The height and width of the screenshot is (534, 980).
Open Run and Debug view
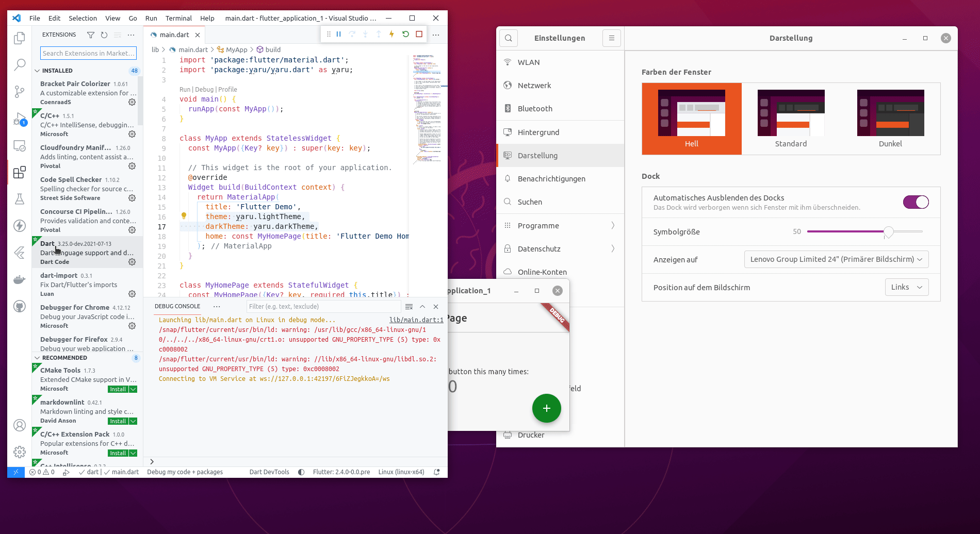pyautogui.click(x=20, y=119)
